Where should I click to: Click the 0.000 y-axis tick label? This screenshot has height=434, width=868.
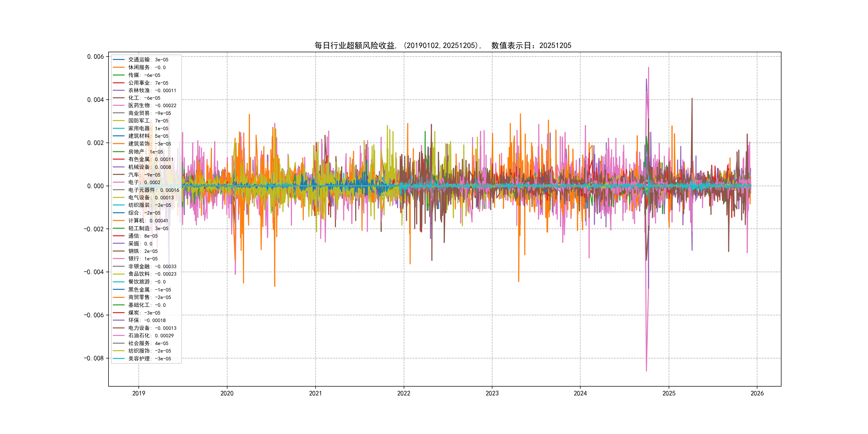95,186
